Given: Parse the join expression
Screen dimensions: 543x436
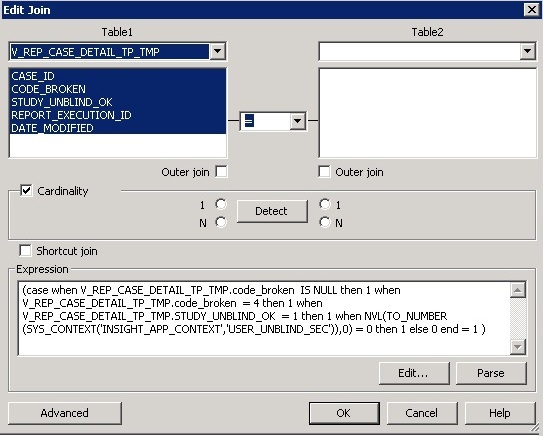Looking at the screenshot, I should click(491, 373).
